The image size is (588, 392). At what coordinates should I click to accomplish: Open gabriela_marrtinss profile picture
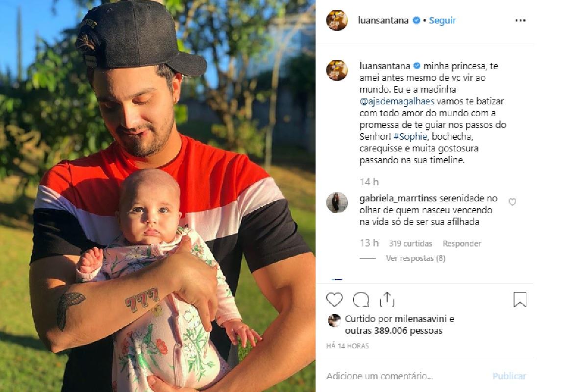click(337, 202)
